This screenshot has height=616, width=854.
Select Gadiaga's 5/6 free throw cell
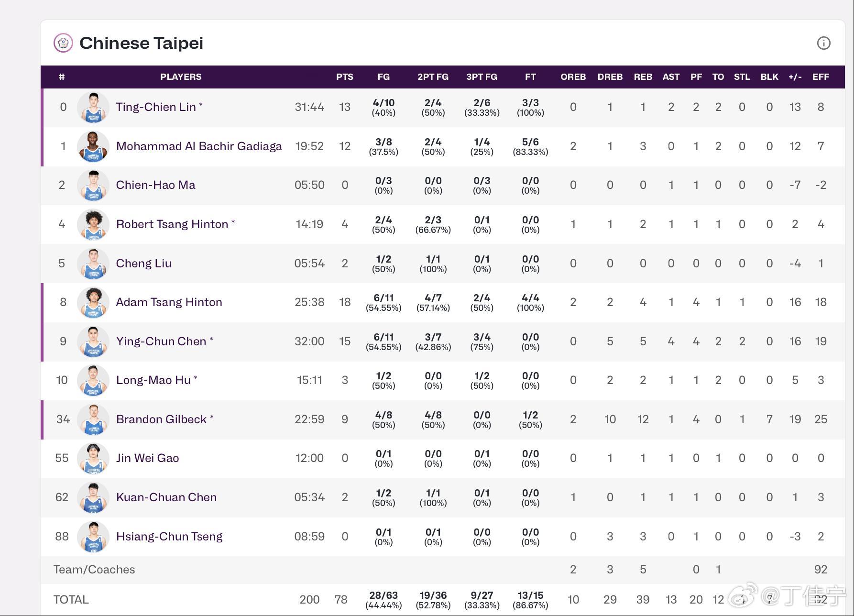[x=530, y=146]
